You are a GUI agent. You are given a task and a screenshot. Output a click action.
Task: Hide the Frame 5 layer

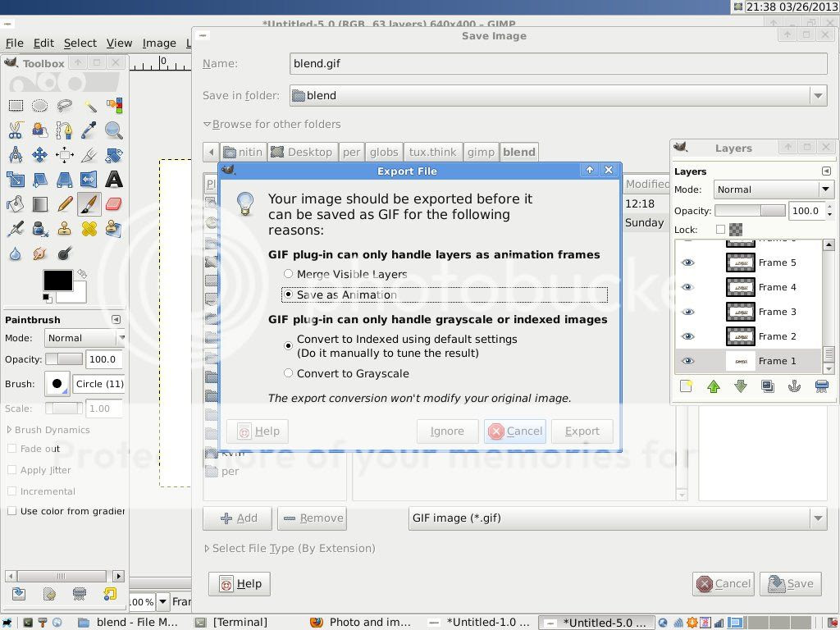click(688, 262)
